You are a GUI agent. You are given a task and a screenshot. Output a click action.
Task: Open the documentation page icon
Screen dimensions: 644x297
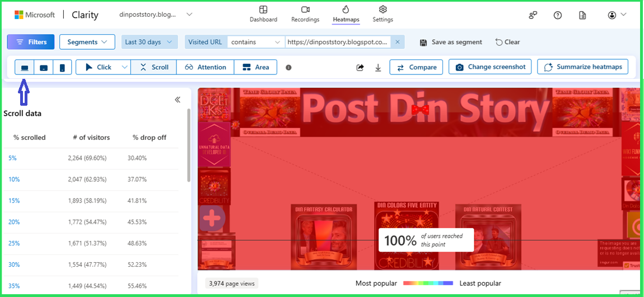point(582,15)
